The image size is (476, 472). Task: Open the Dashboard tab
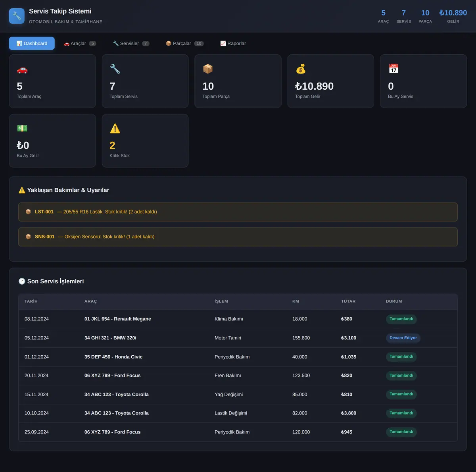coord(32,43)
